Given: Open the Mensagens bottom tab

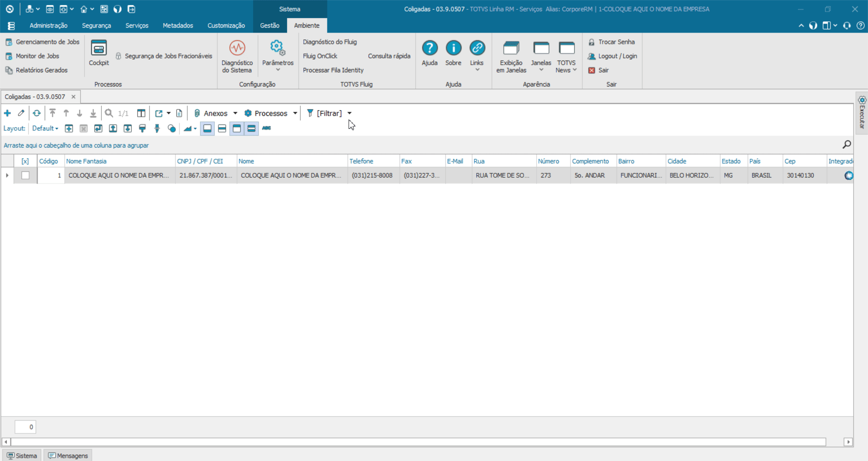Looking at the screenshot, I should 68,456.
